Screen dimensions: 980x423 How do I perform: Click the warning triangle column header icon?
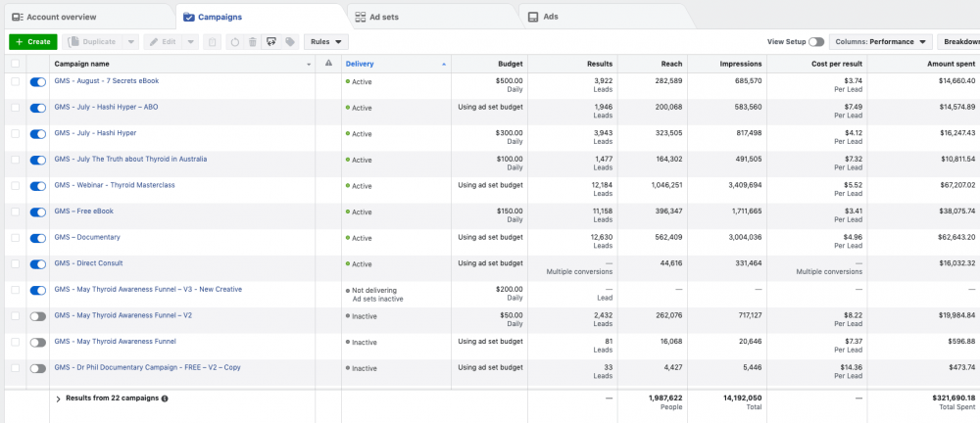click(328, 64)
